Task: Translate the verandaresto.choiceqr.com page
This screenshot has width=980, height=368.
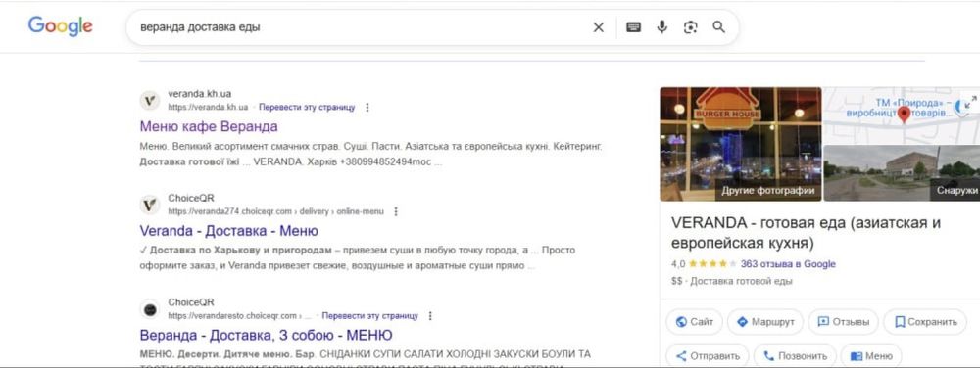Action: 370,315
